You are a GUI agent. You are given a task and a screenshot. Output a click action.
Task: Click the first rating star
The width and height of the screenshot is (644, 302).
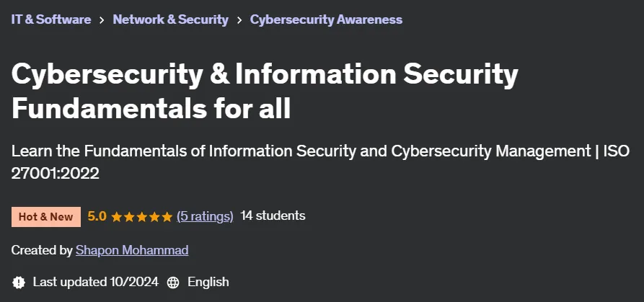click(x=117, y=217)
